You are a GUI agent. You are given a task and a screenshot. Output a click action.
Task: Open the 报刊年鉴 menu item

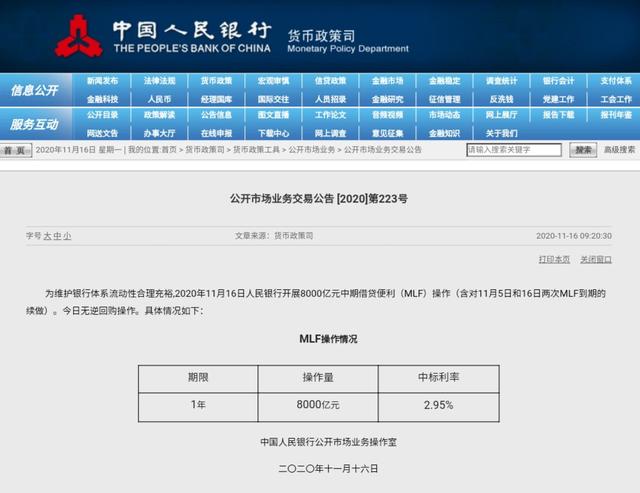[x=616, y=115]
